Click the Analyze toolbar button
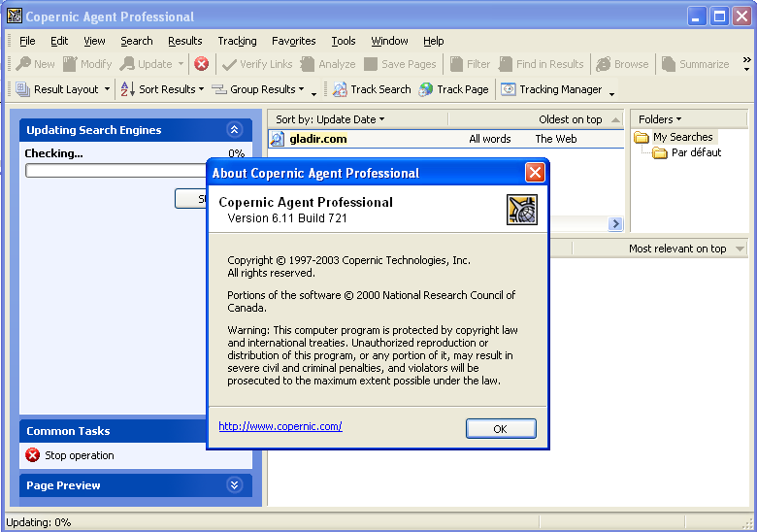Screen dimensions: 757x532 (x=328, y=64)
